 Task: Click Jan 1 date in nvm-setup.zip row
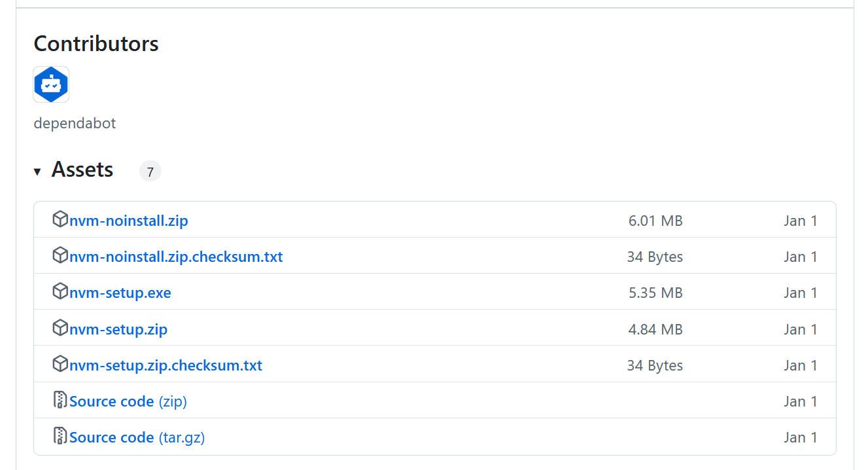click(x=801, y=329)
